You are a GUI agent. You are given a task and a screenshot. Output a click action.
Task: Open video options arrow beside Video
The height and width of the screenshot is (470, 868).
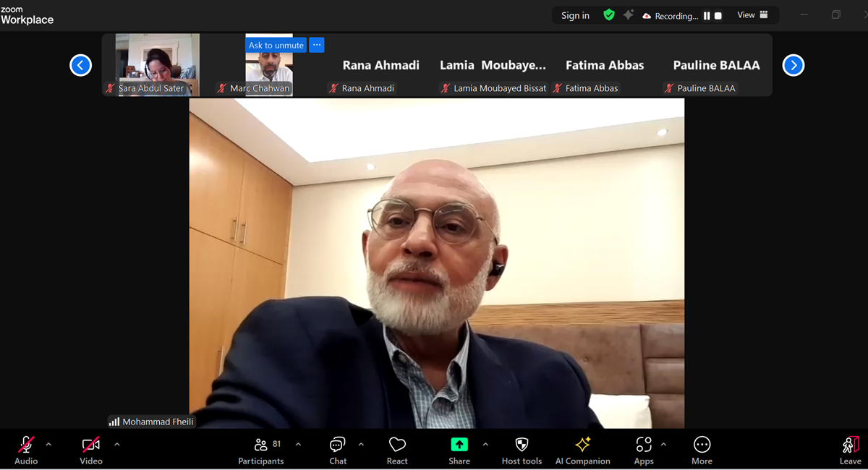coord(116,444)
